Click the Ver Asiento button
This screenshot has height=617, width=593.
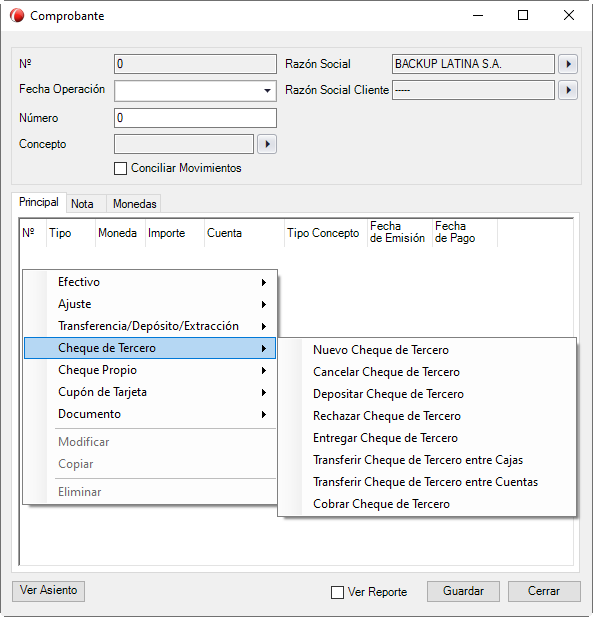click(48, 591)
